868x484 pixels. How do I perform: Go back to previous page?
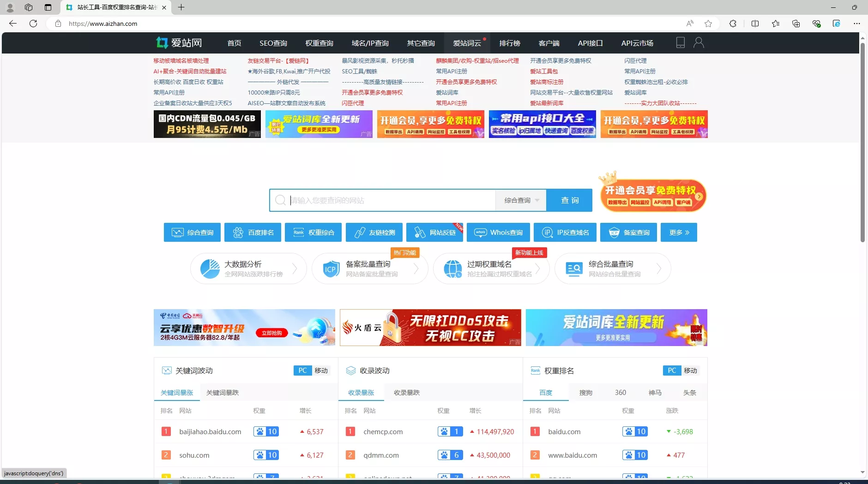click(13, 24)
